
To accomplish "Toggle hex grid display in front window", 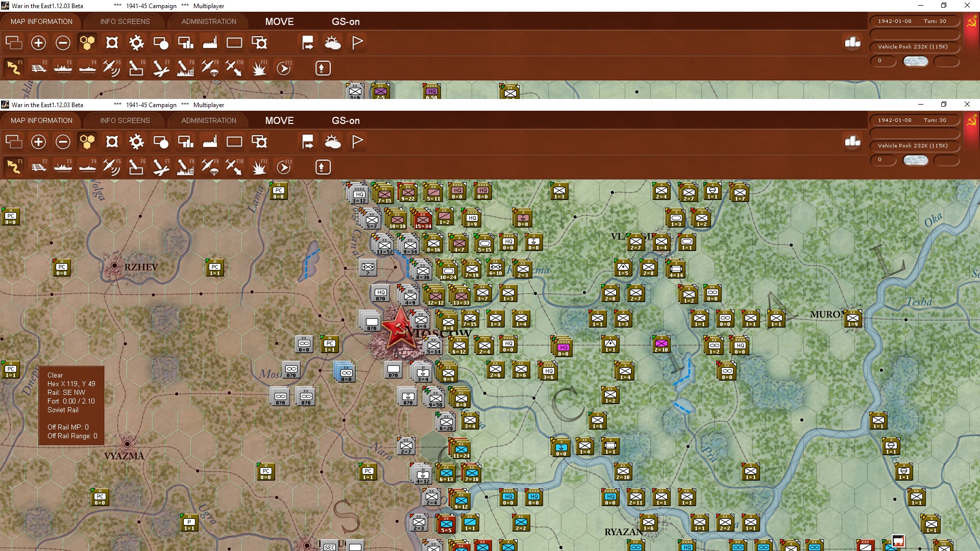I will (87, 142).
